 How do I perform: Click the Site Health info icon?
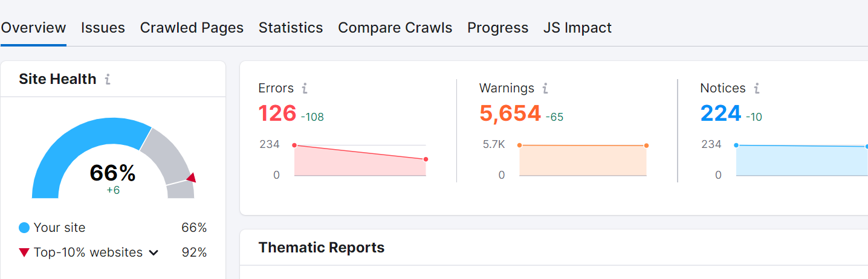pyautogui.click(x=108, y=80)
